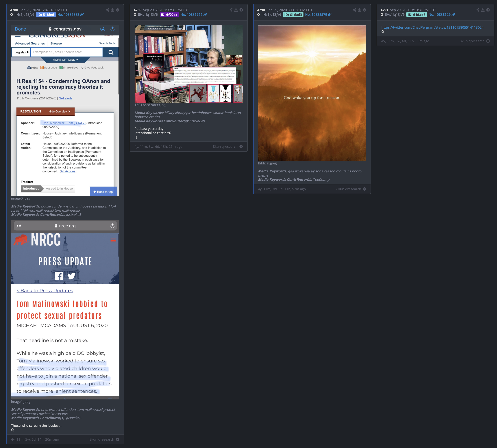Click 8kun qresearch label on post 4790

pyautogui.click(x=348, y=189)
